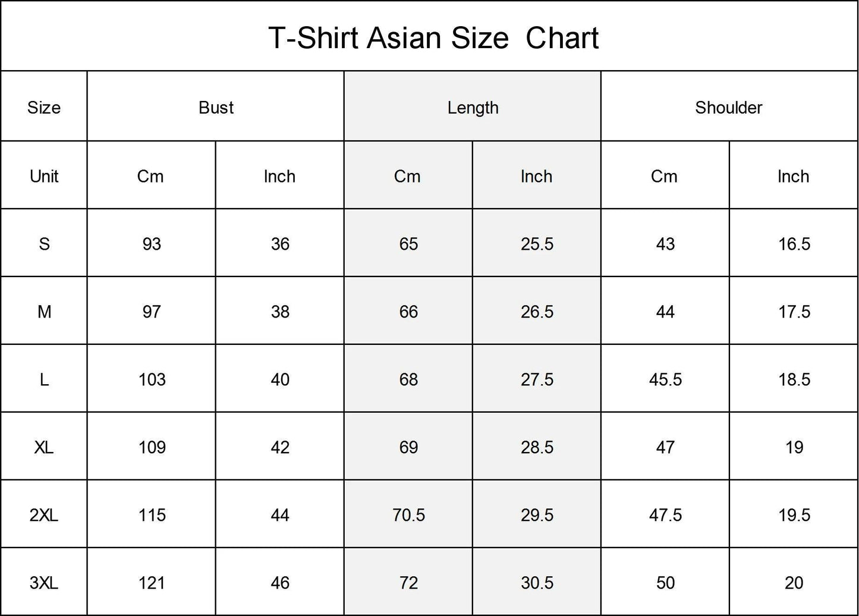Click shoulder value 45.5 cm for L
The width and height of the screenshot is (859, 616).
[x=665, y=379]
